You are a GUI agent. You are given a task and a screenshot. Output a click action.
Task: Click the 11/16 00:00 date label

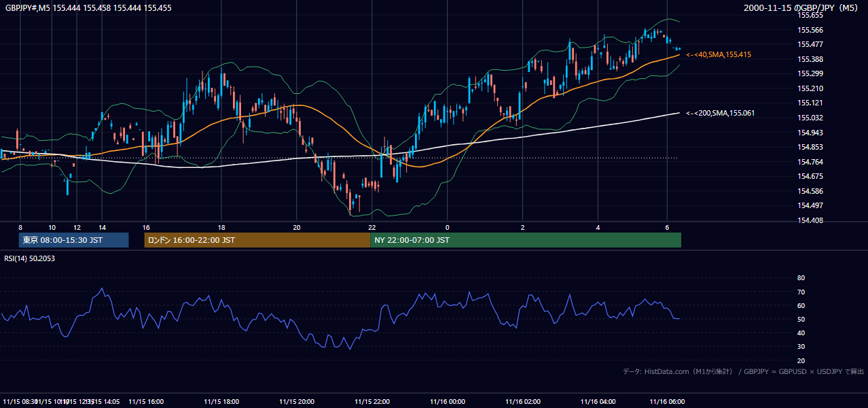click(x=448, y=402)
